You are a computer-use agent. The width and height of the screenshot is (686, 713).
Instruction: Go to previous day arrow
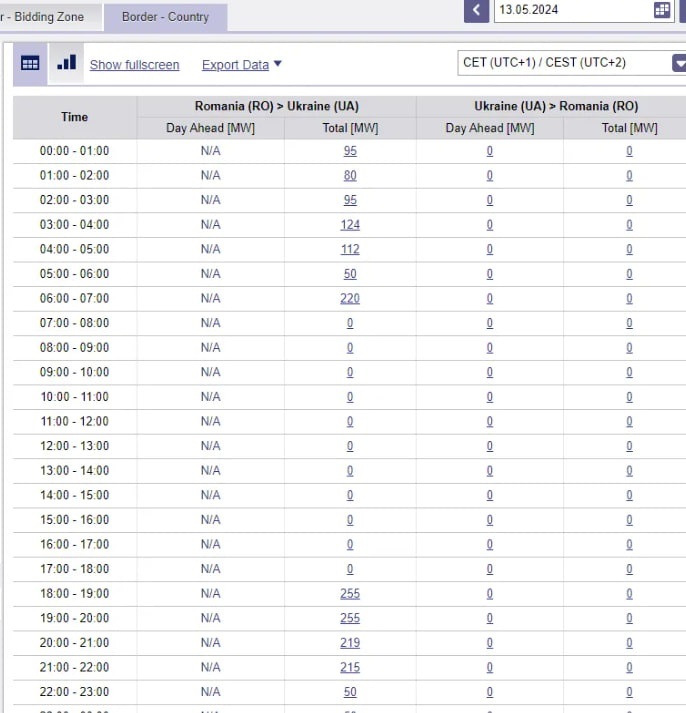476,10
